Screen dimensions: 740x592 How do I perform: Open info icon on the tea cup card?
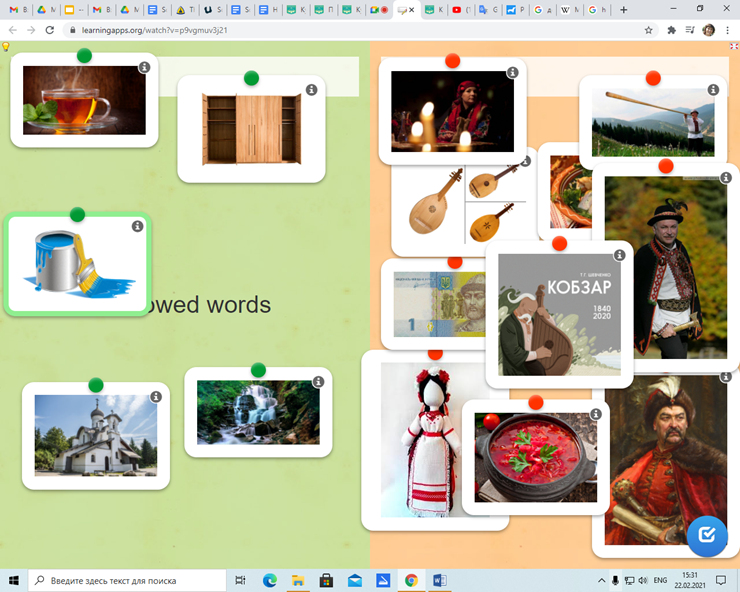pyautogui.click(x=144, y=68)
